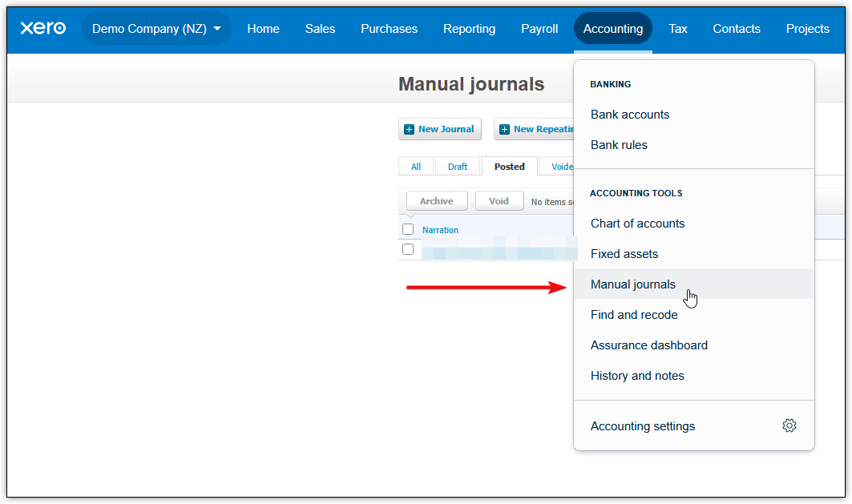Click the Xero logo icon
852x504 pixels.
click(x=42, y=28)
